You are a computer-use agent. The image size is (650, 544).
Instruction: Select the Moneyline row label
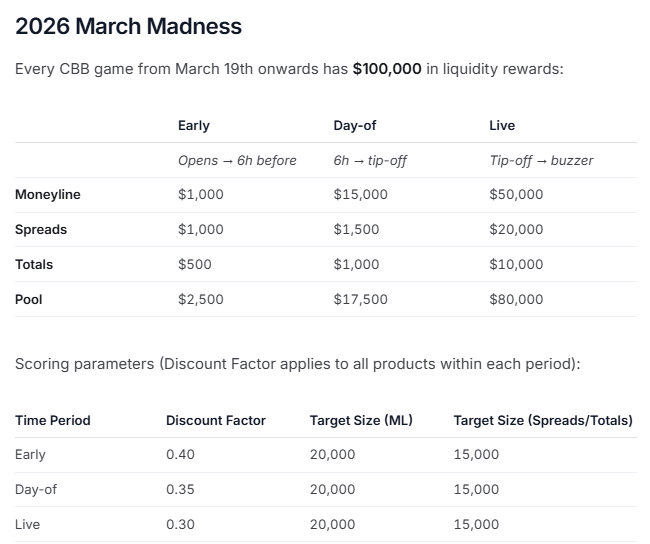[48, 195]
